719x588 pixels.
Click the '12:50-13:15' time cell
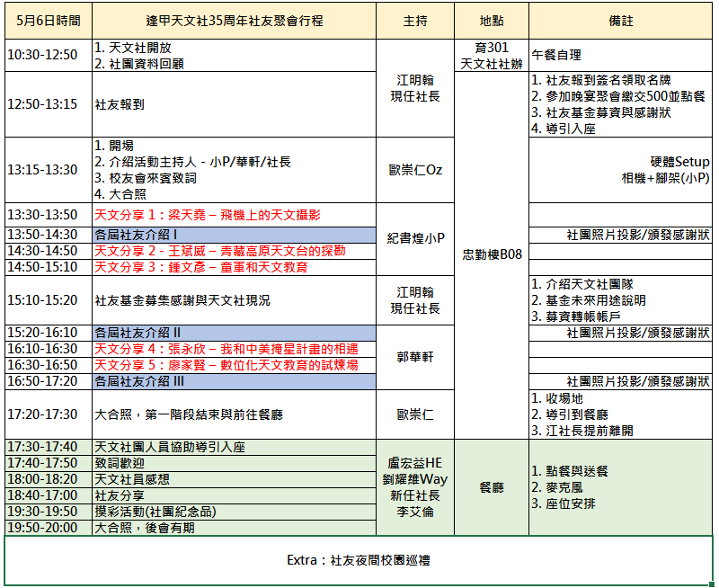49,104
